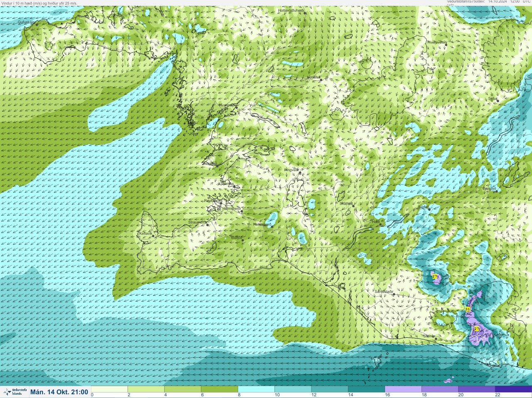
Task: Click the Gufuskálar station label
Action: point(27,22)
